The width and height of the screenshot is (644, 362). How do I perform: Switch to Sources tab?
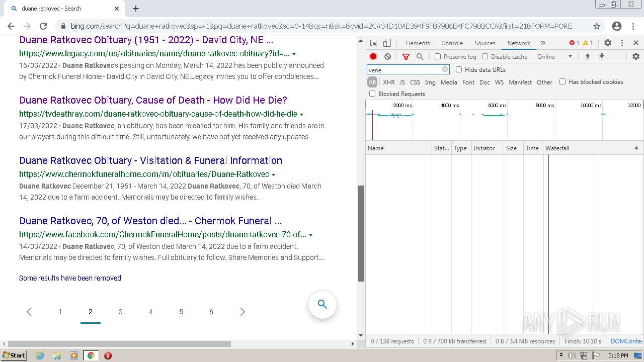pos(485,43)
